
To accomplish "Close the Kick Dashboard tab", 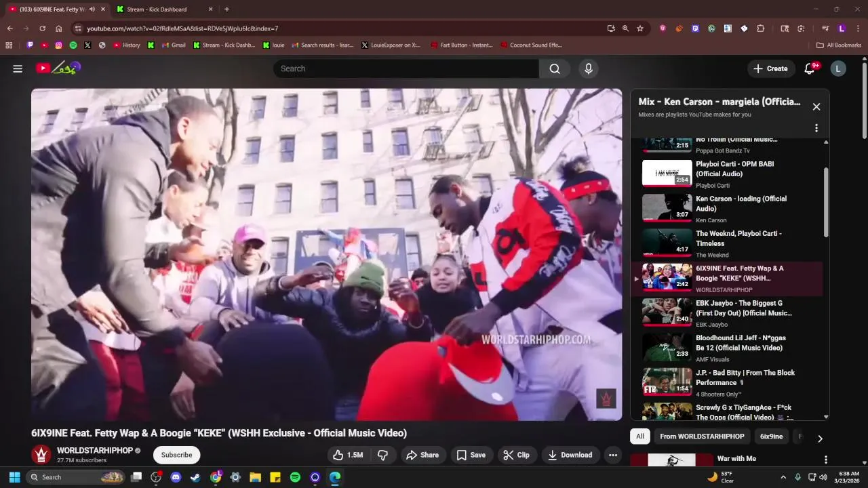I will tap(210, 9).
